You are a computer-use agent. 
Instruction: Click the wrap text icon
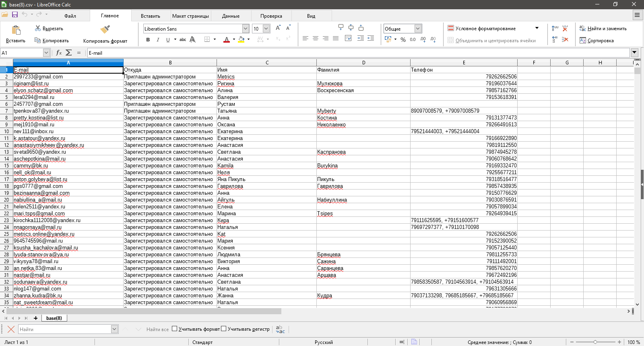click(x=348, y=38)
